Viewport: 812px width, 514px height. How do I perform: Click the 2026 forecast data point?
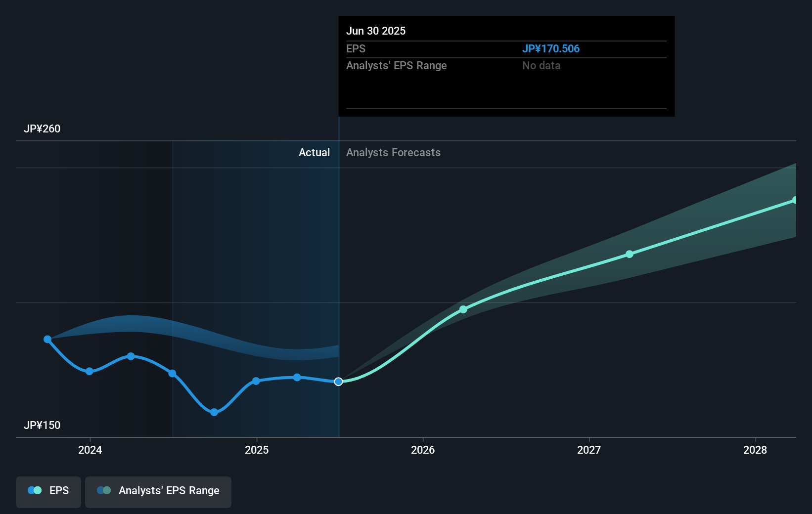click(x=463, y=310)
